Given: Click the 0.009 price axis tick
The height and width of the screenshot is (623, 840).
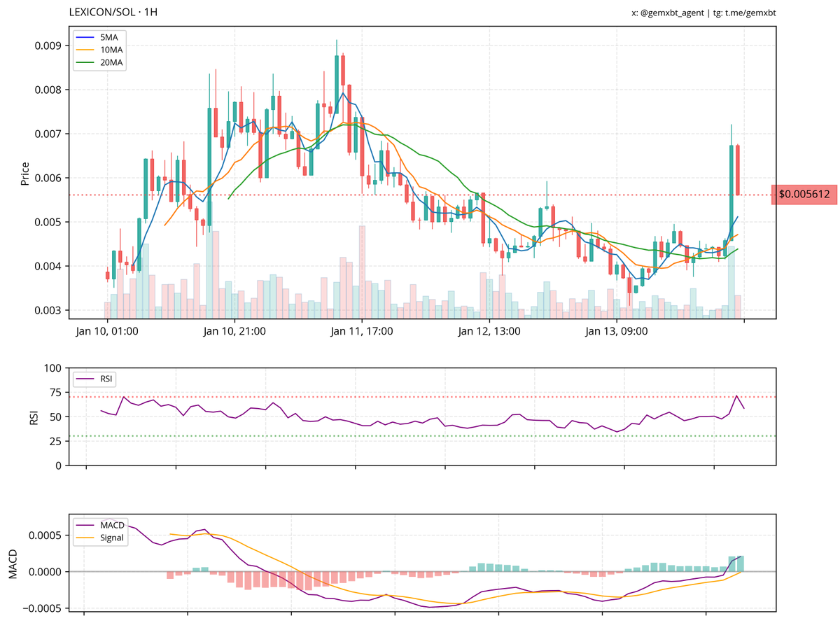Looking at the screenshot, I should [48, 45].
